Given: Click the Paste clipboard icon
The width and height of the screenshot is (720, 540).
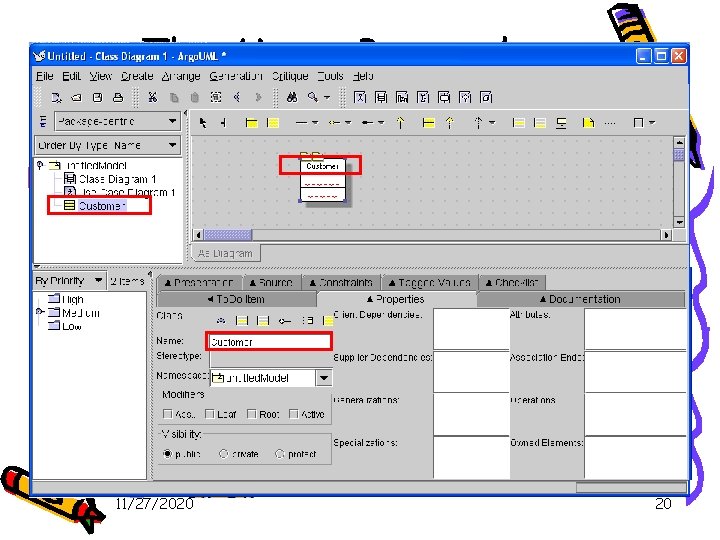Looking at the screenshot, I should 195,97.
